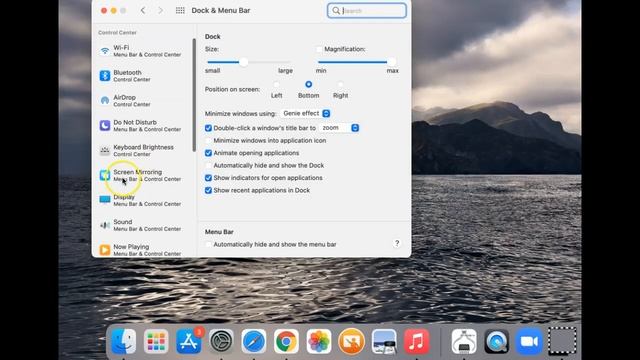This screenshot has width=640, height=360.
Task: Launch Zoom from the Dock
Action: click(529, 341)
